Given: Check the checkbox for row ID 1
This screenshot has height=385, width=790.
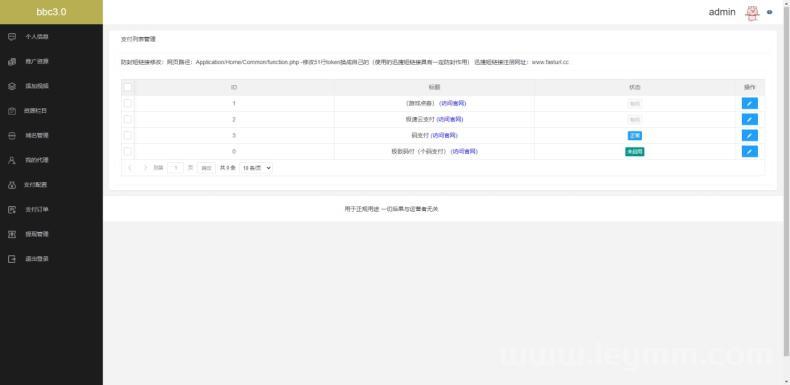Looking at the screenshot, I should pos(127,103).
